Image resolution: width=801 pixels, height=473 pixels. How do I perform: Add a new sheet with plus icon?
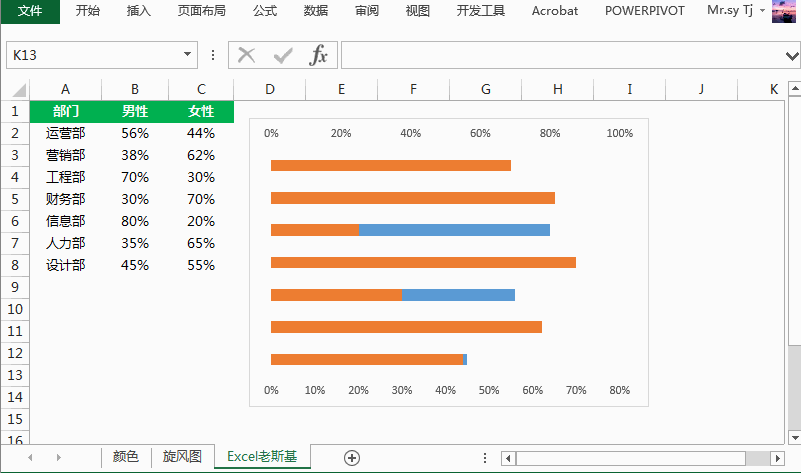click(352, 458)
